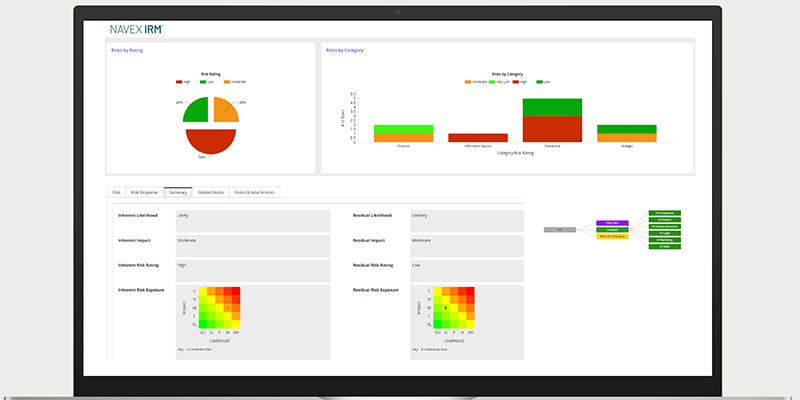
Task: Click the Information Security red bar
Action: click(478, 138)
